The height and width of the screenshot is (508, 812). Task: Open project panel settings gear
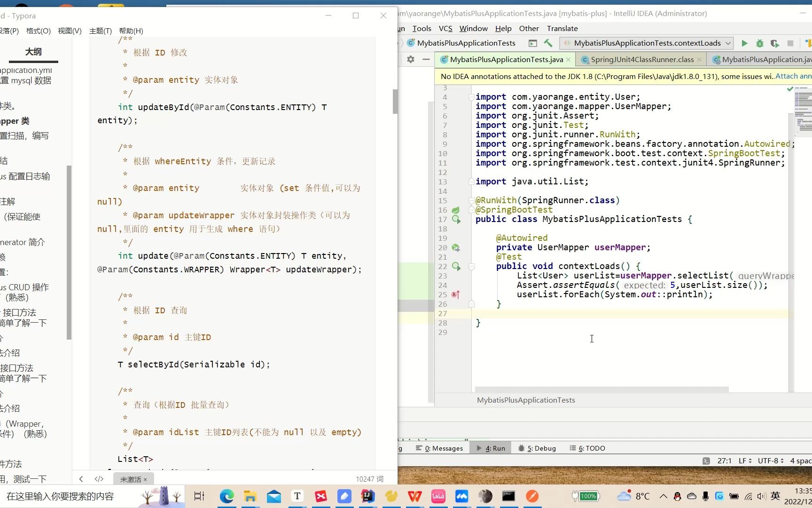pyautogui.click(x=411, y=59)
